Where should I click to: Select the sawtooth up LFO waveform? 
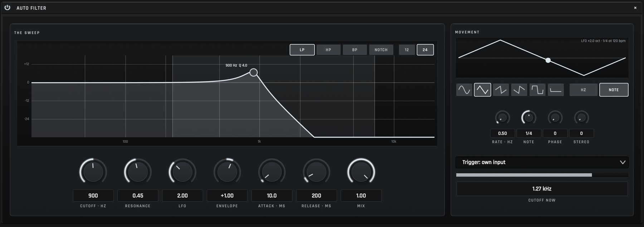coord(501,90)
